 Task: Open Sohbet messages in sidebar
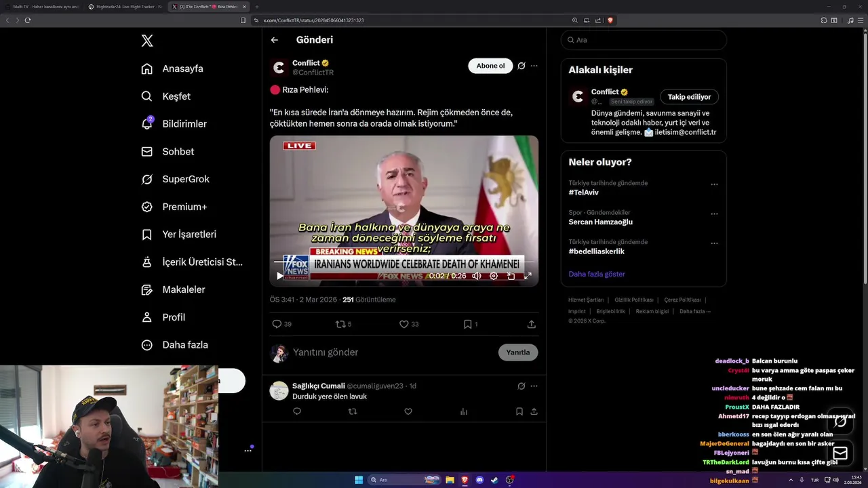(167, 152)
